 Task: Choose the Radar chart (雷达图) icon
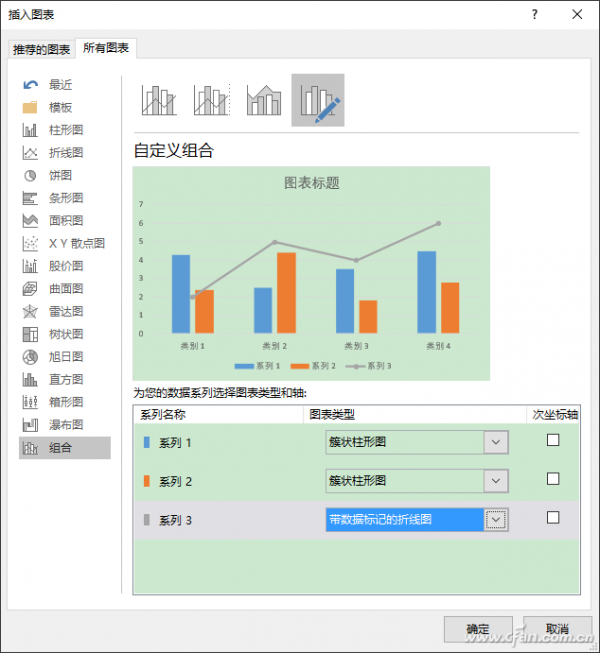30,312
